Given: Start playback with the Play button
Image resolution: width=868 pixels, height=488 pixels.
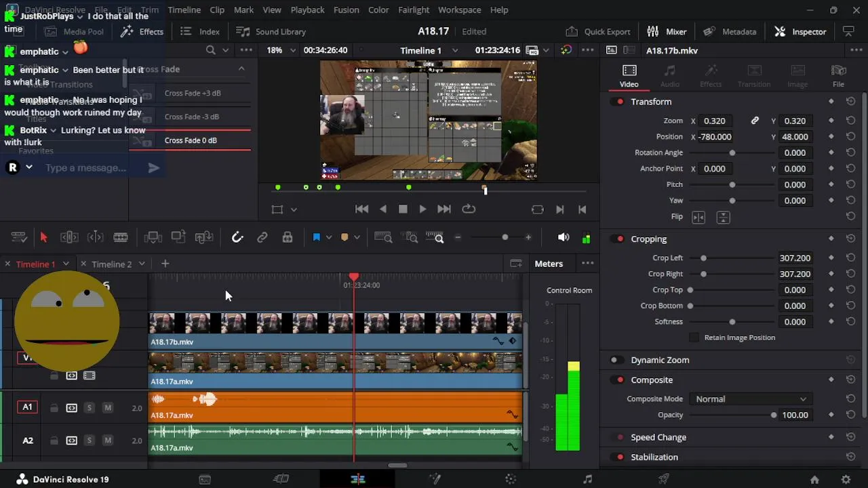Looking at the screenshot, I should 422,209.
